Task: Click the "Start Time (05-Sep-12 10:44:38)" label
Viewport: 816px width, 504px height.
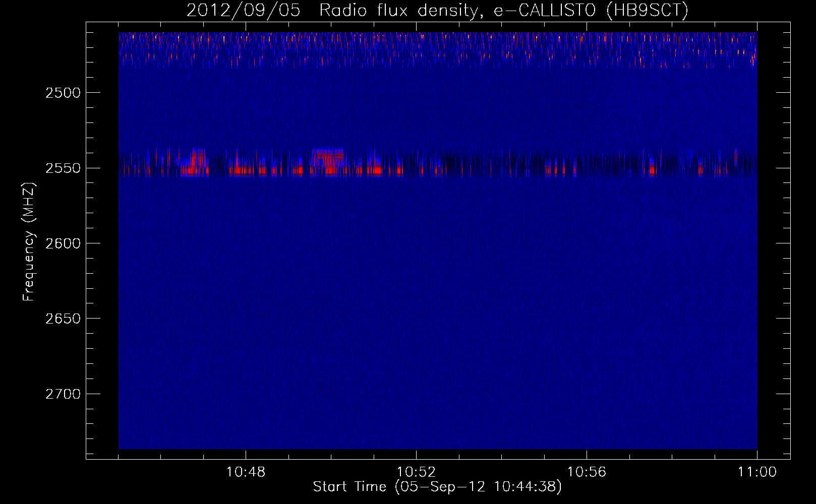Action: click(x=437, y=487)
